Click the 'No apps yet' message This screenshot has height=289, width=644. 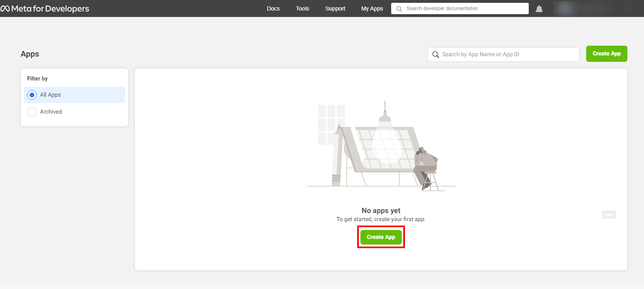(381, 211)
